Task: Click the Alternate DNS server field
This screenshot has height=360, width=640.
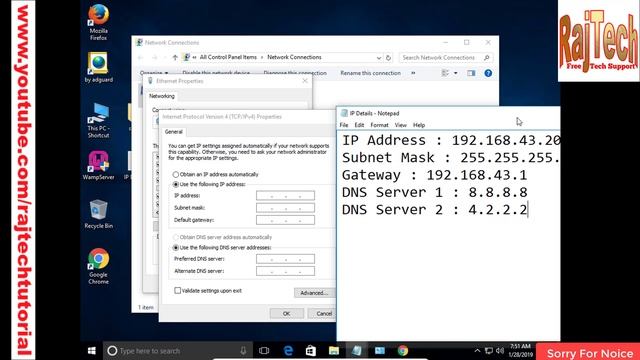Action: tap(285, 271)
